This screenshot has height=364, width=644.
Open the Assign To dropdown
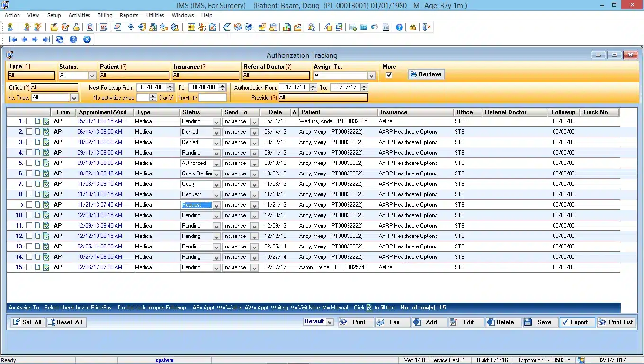tap(371, 75)
